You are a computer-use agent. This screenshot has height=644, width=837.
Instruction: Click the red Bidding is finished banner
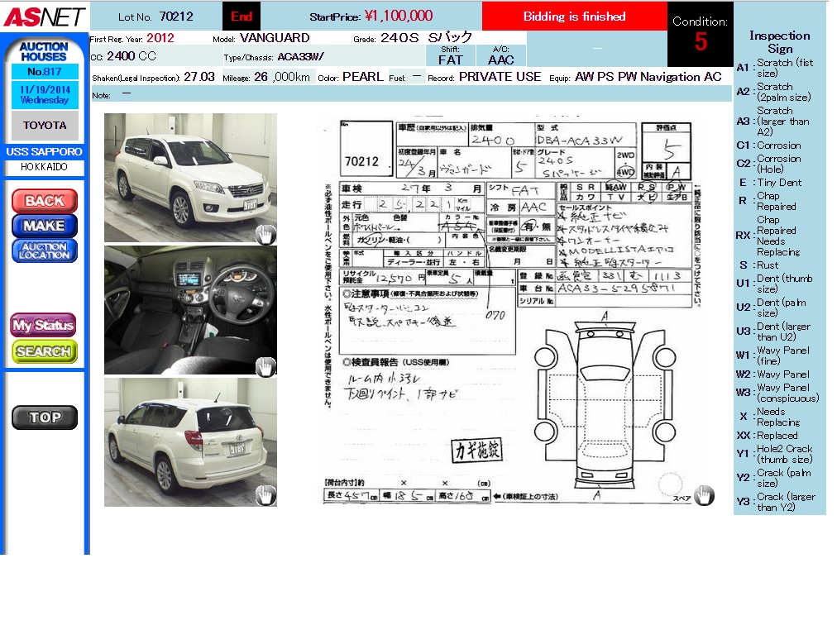(574, 17)
